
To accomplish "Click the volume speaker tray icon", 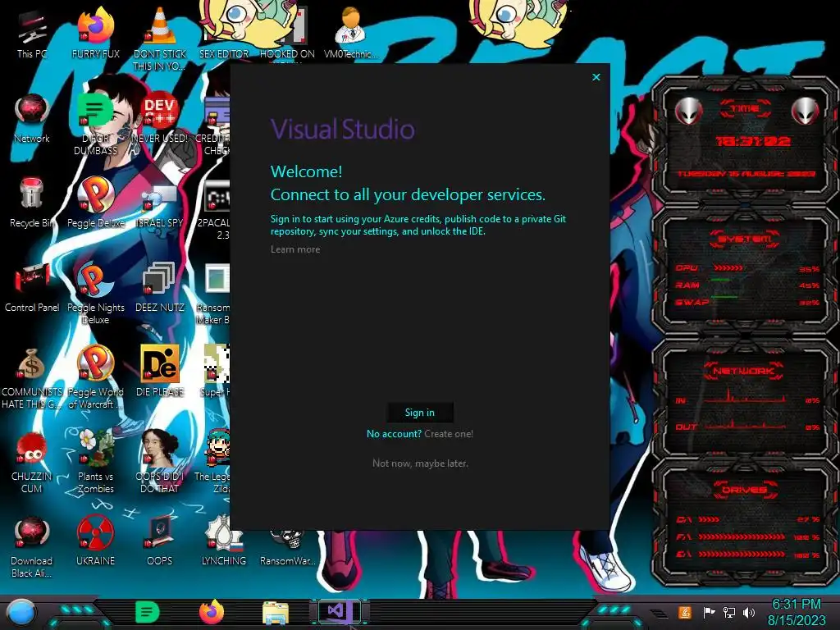I will coord(749,612).
